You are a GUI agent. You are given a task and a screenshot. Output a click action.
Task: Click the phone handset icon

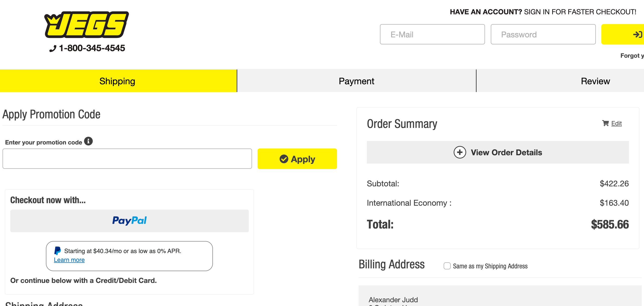[53, 48]
